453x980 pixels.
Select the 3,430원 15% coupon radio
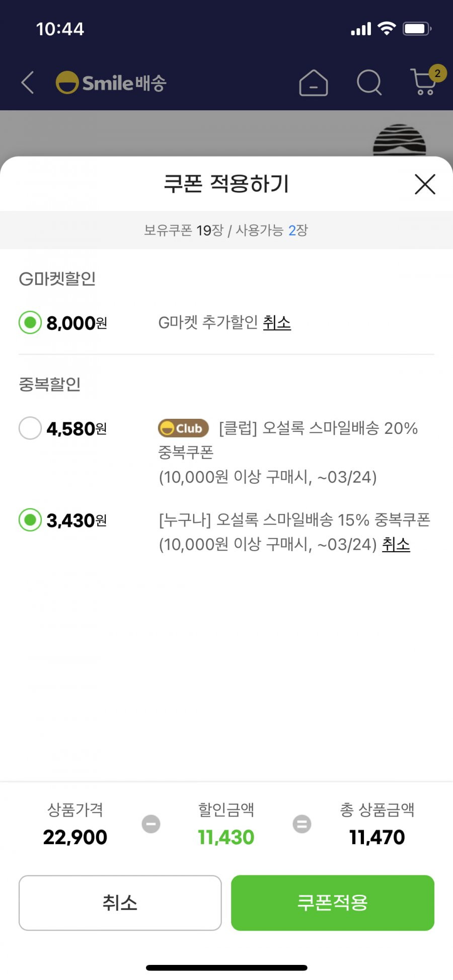click(30, 519)
